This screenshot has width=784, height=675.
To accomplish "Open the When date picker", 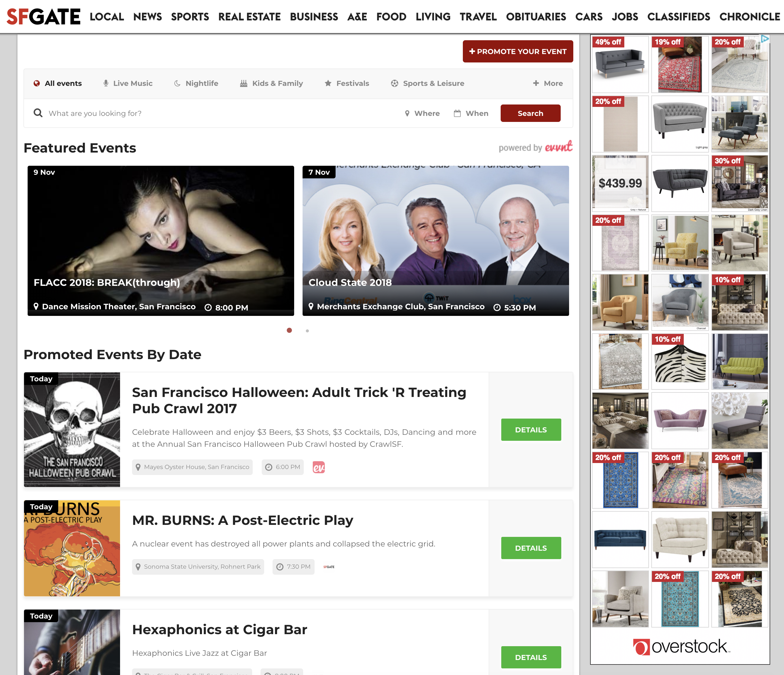I will [471, 113].
